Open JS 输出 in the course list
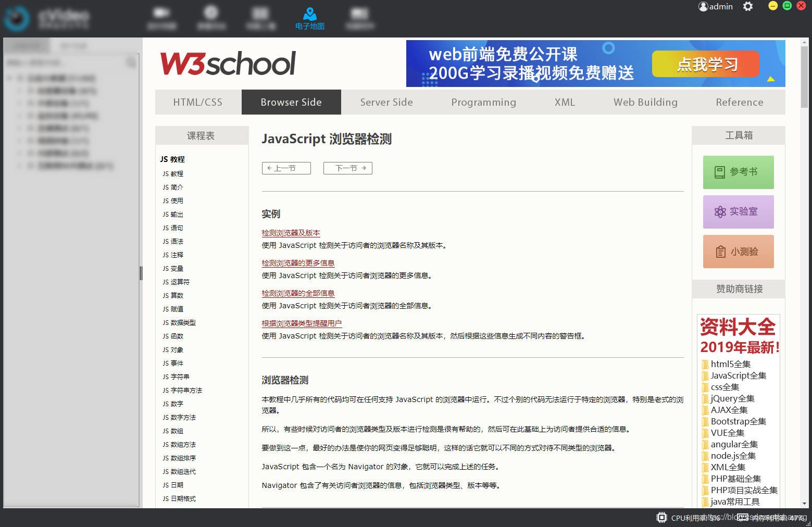 [173, 214]
